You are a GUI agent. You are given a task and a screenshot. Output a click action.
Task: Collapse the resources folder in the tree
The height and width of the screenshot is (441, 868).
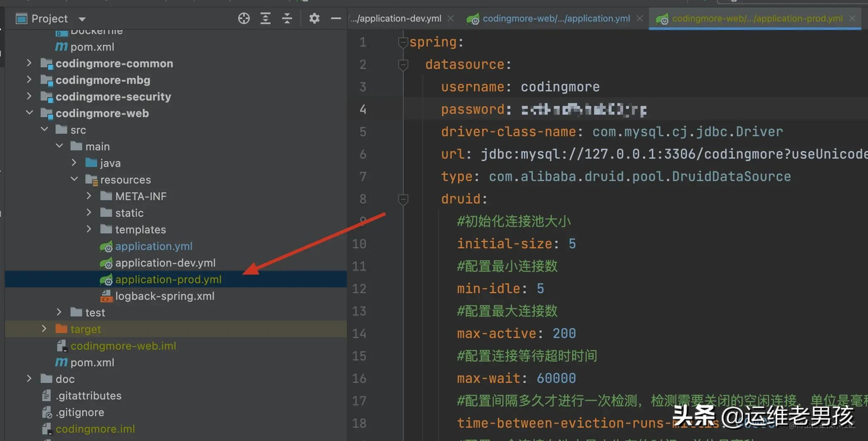tap(74, 179)
